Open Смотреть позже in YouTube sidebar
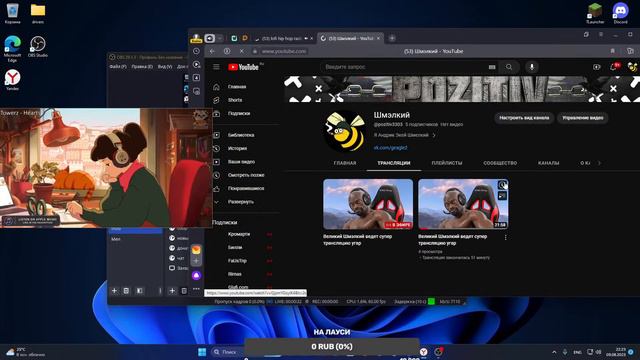 (x=246, y=175)
